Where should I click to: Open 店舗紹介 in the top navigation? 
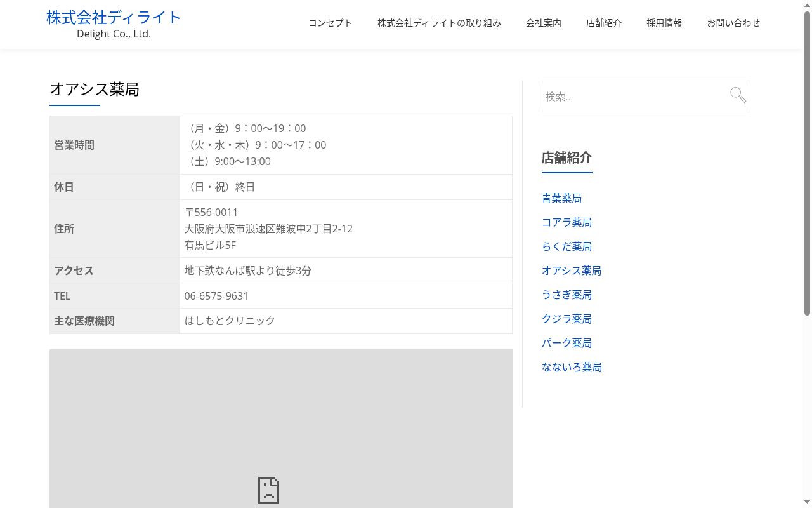click(x=604, y=23)
